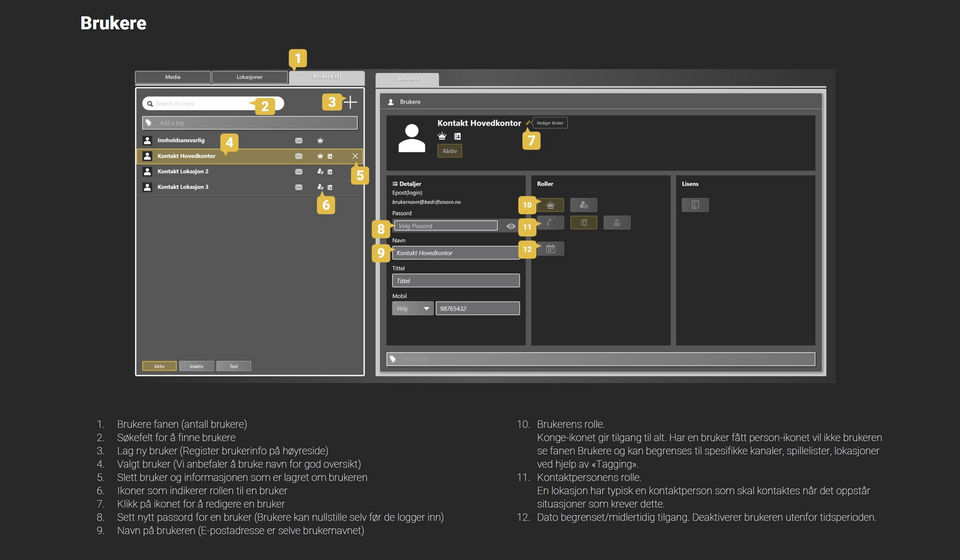Select the Kontakt Hovedkontor user in the list
Screen dimensions: 960x560
[x=250, y=156]
